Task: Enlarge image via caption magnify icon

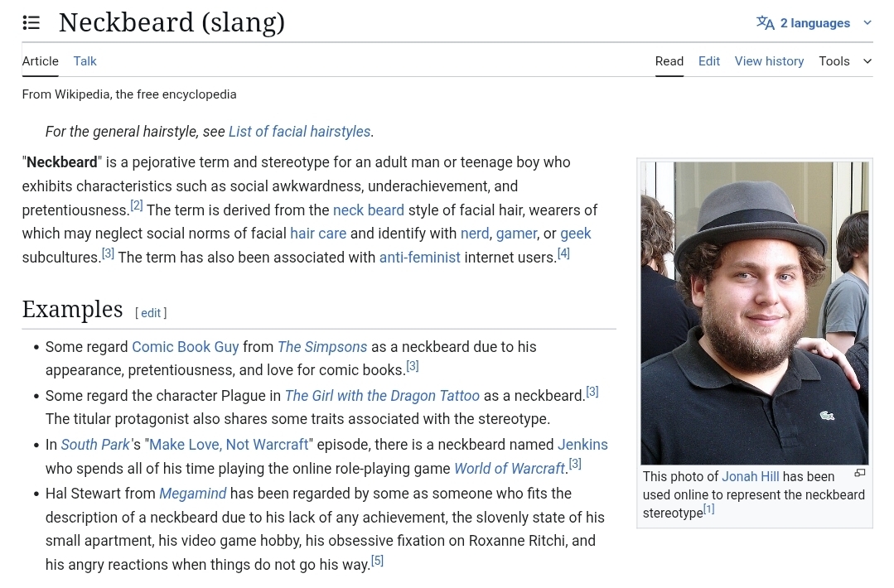Action: pos(860,473)
